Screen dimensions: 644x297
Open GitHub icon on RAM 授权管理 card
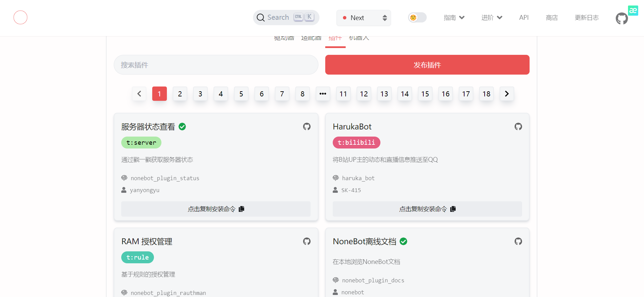(307, 241)
